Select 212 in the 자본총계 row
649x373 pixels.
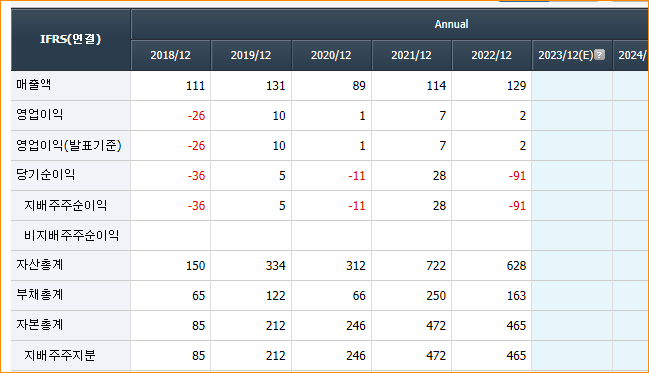[276, 325]
